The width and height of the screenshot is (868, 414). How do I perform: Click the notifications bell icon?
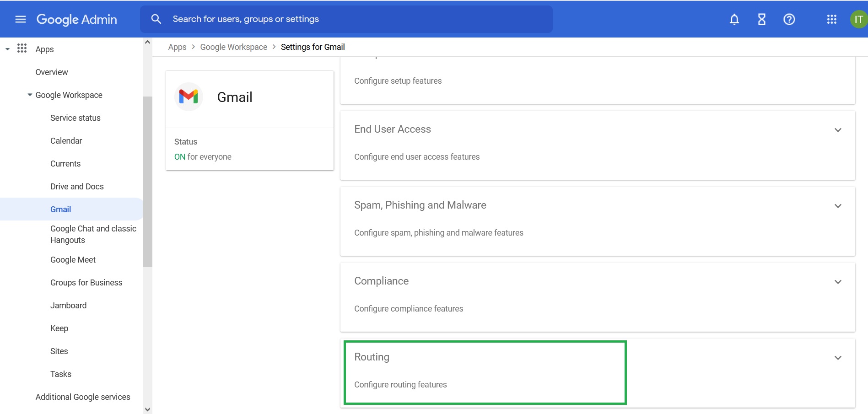[734, 19]
